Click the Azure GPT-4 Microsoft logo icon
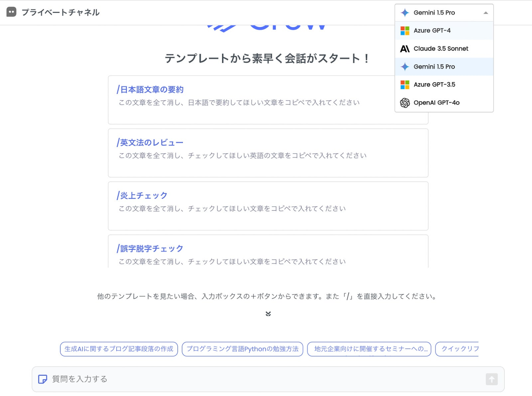532x396 pixels. [405, 31]
